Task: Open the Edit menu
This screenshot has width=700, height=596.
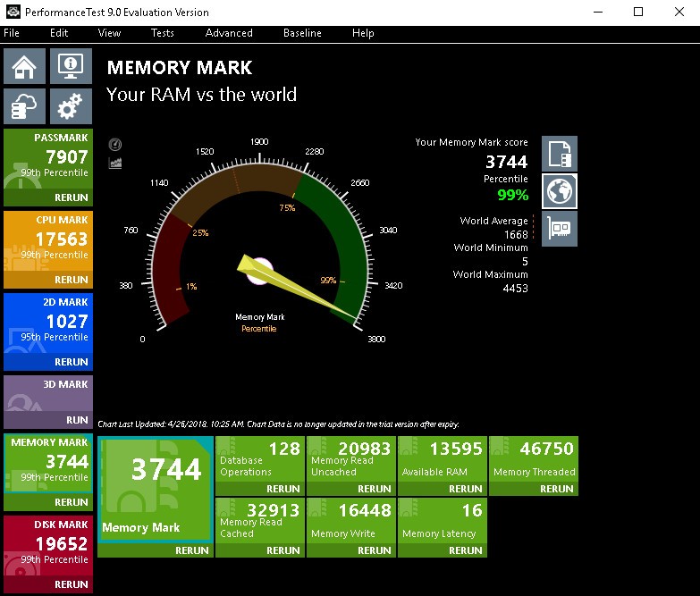Action: [59, 33]
